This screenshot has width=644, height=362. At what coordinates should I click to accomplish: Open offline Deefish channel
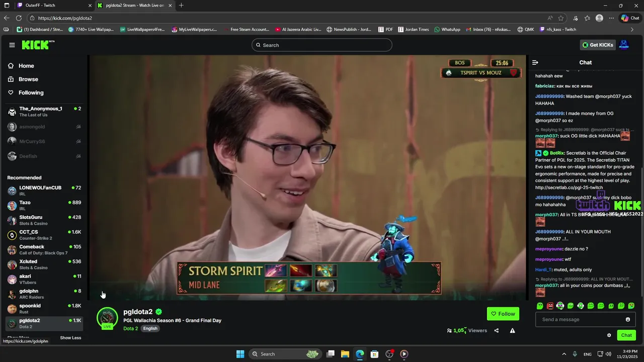click(x=44, y=156)
